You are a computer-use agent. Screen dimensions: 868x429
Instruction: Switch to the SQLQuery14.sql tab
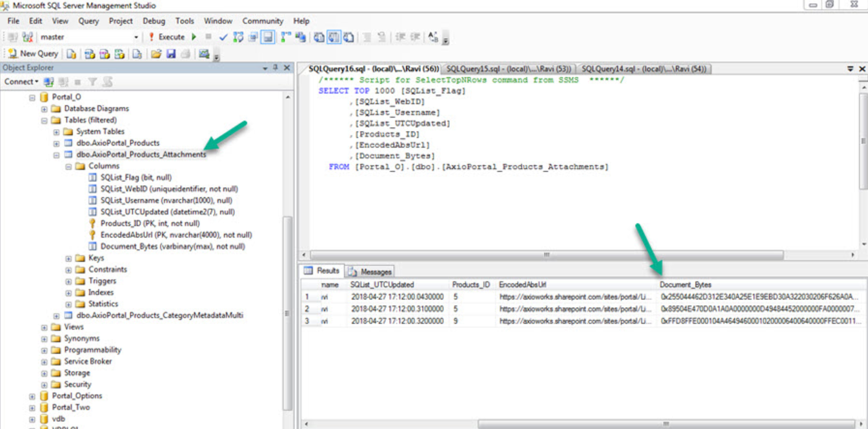click(x=643, y=68)
